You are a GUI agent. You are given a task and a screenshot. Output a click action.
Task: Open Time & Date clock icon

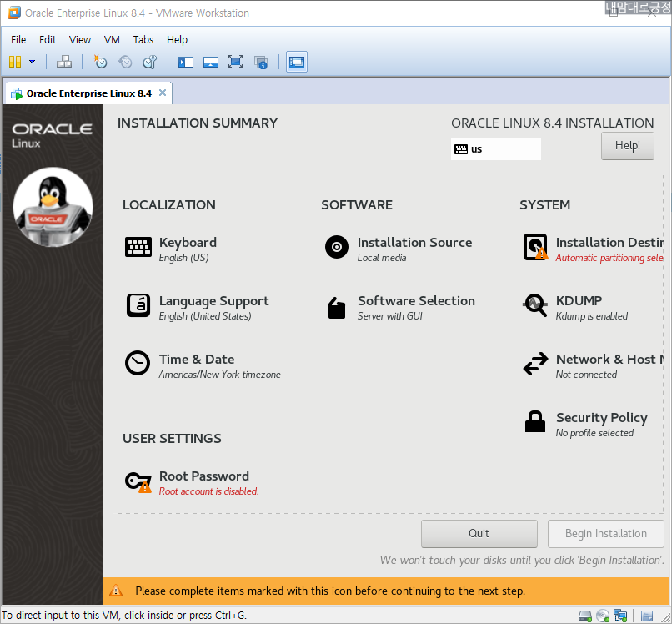click(138, 363)
